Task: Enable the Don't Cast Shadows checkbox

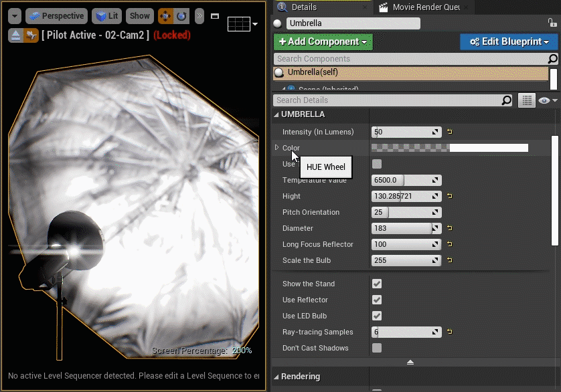Action: (x=377, y=348)
